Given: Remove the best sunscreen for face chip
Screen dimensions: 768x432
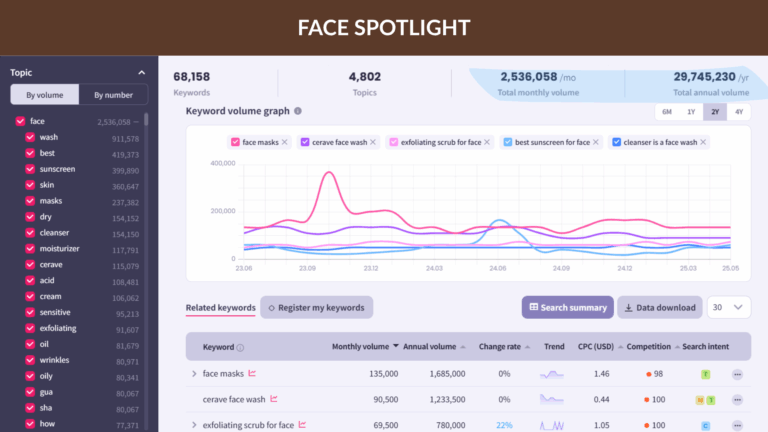Looking at the screenshot, I should click(596, 142).
